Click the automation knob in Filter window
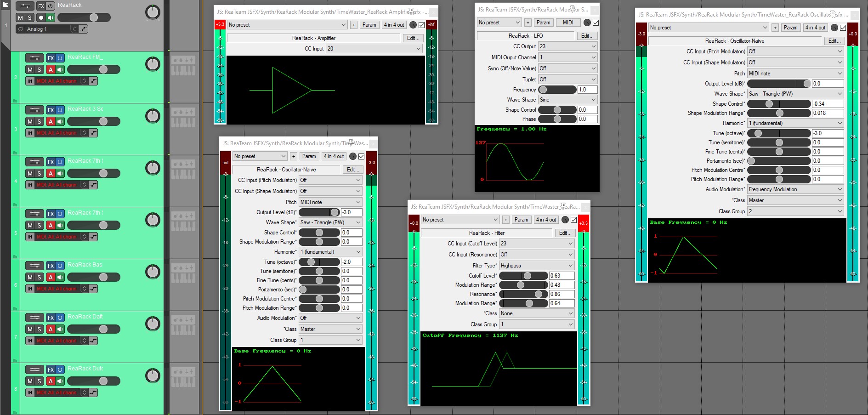This screenshot has height=415, width=868. point(565,220)
